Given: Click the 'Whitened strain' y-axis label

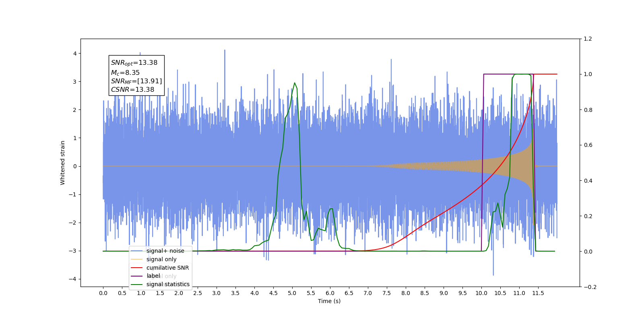Looking at the screenshot, I should [x=62, y=163].
